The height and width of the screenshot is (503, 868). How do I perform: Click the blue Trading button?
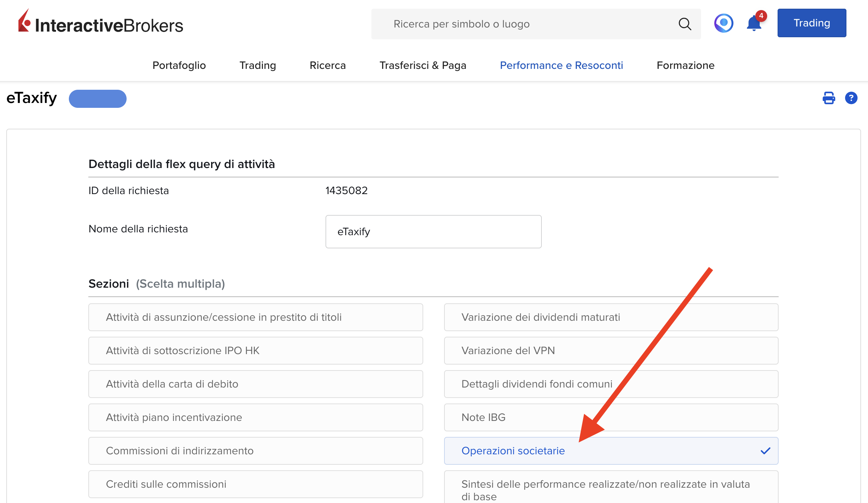pyautogui.click(x=812, y=23)
